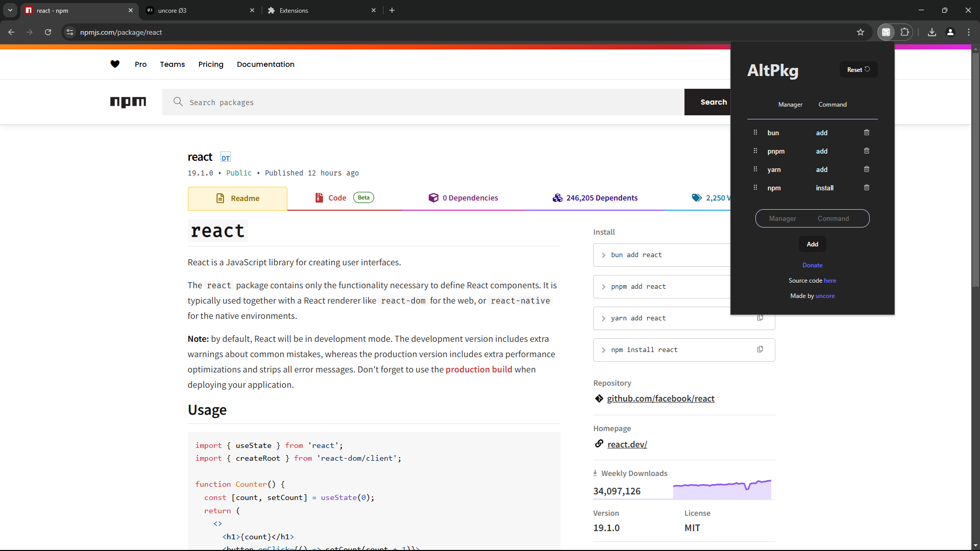Grab the drag handle for pnpm row
980x551 pixels.
click(755, 151)
